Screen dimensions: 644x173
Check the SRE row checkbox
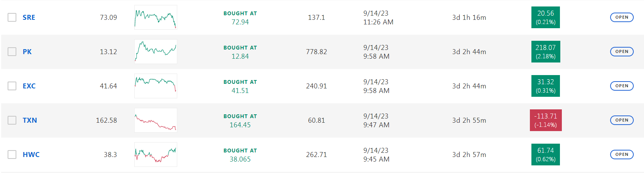click(12, 18)
